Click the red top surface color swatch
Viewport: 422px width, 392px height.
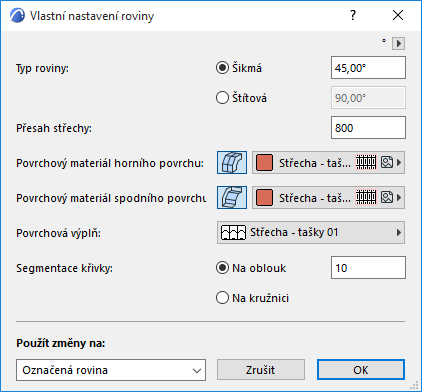click(264, 163)
